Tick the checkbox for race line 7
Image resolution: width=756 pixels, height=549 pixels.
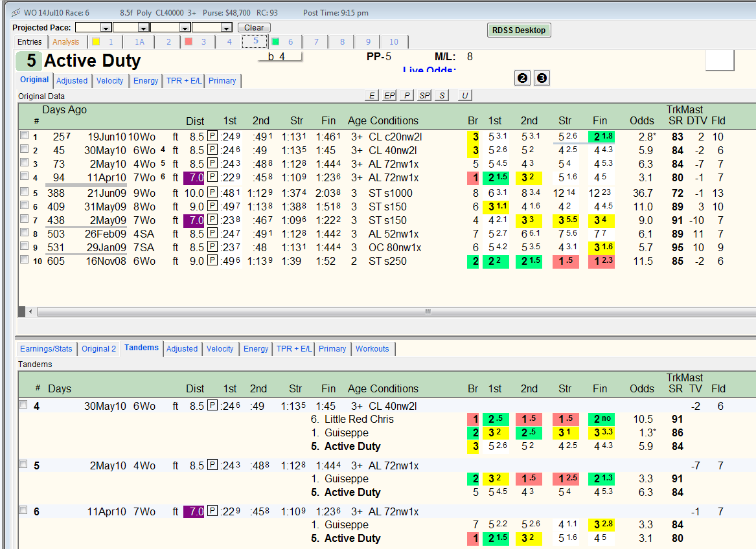coord(24,219)
